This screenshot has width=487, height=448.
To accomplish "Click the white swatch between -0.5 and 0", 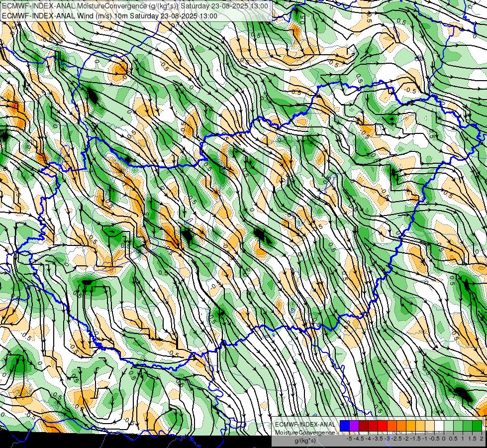I will point(439,426).
